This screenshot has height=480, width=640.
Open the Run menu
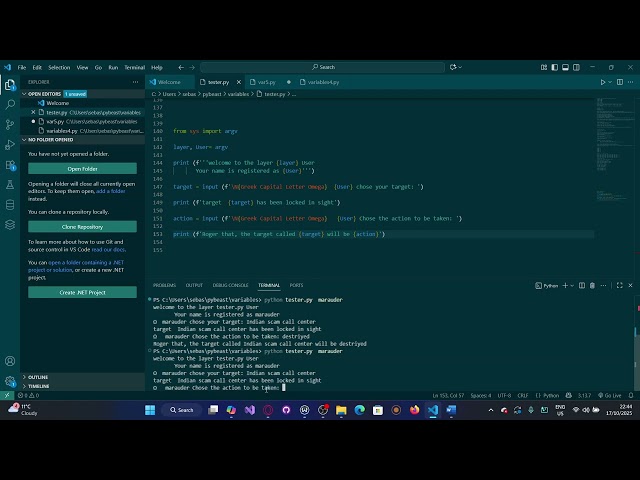pos(113,67)
